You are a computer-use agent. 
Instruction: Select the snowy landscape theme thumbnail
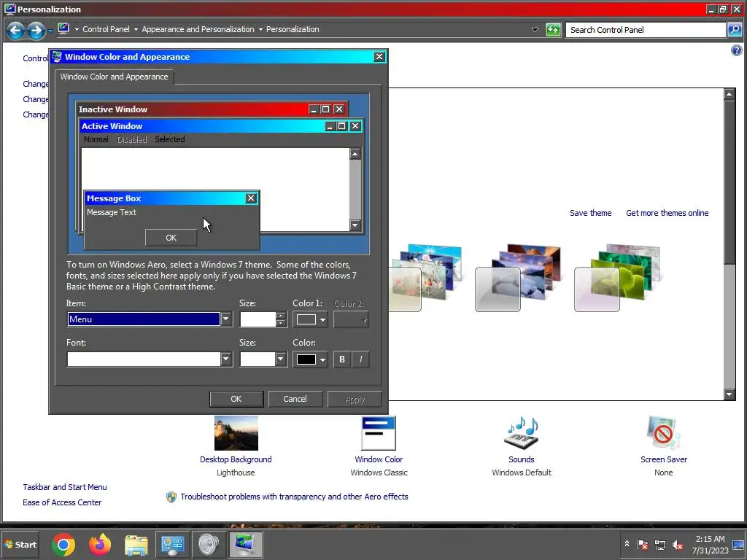tap(518, 278)
